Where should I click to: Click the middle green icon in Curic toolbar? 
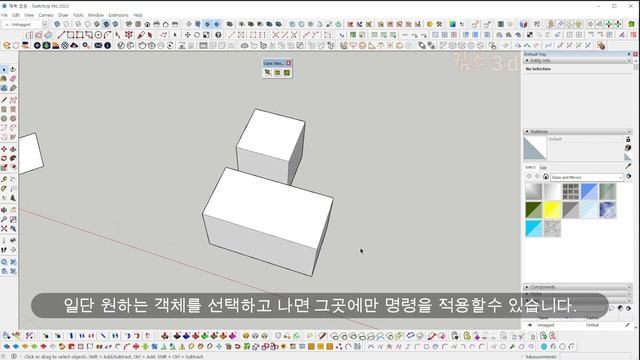pyautogui.click(x=278, y=73)
